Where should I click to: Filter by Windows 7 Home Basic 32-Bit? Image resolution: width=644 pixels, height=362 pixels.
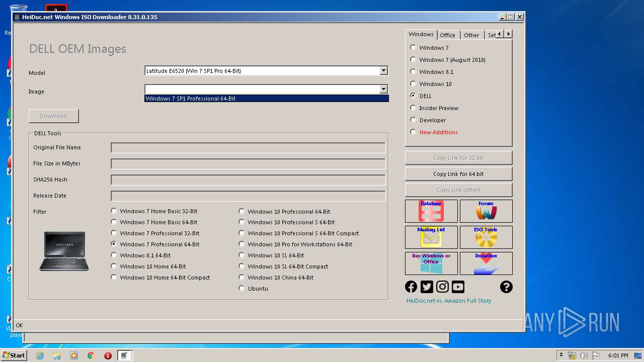pyautogui.click(x=154, y=211)
